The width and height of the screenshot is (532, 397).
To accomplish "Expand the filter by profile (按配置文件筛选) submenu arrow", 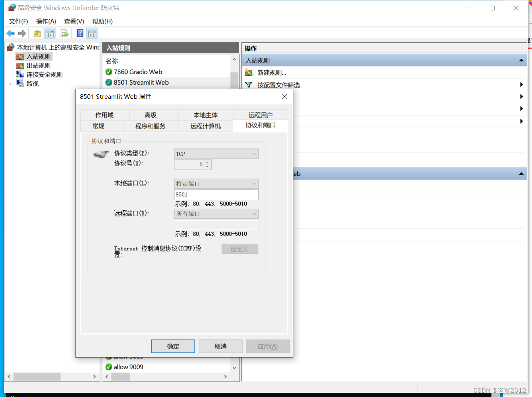I will click(x=522, y=84).
